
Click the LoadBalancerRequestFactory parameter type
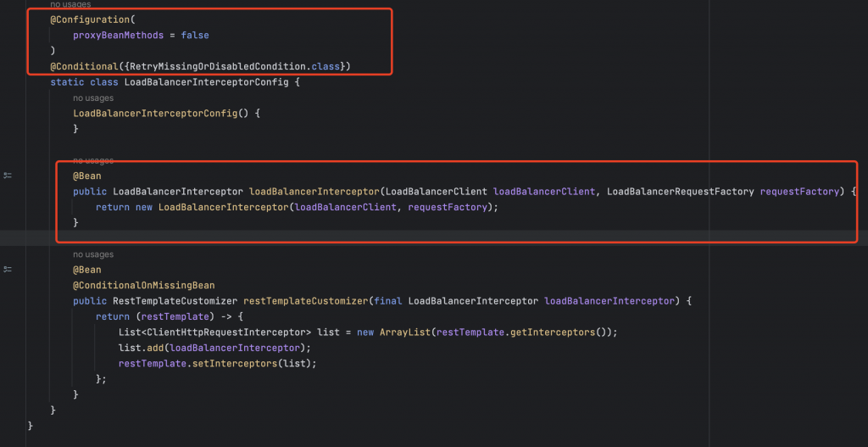(680, 192)
